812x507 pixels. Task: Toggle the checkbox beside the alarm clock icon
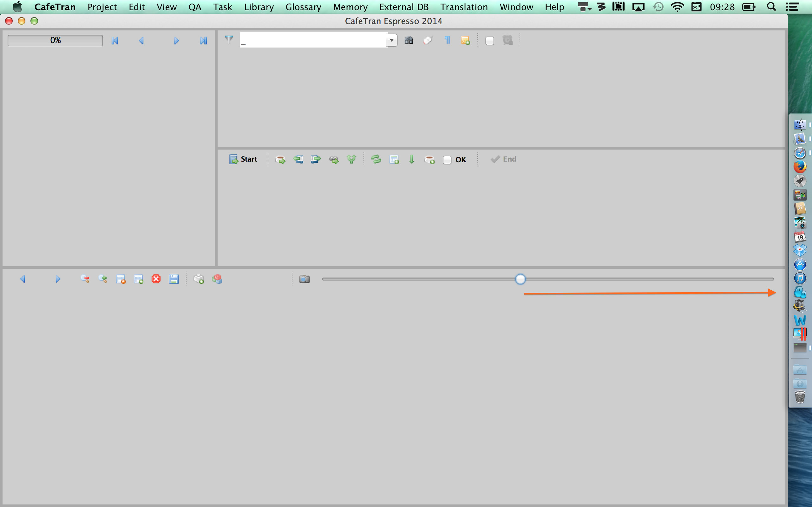pyautogui.click(x=489, y=41)
